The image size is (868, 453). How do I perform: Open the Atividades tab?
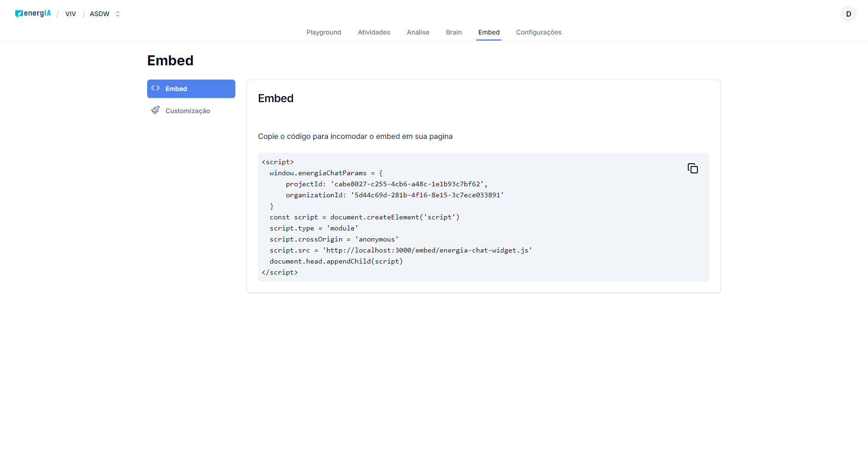pos(374,32)
